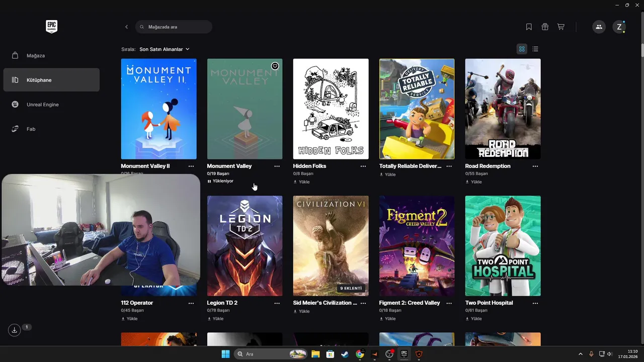Open Microsoft Store from taskbar
Image resolution: width=644 pixels, height=362 pixels.
(330, 354)
